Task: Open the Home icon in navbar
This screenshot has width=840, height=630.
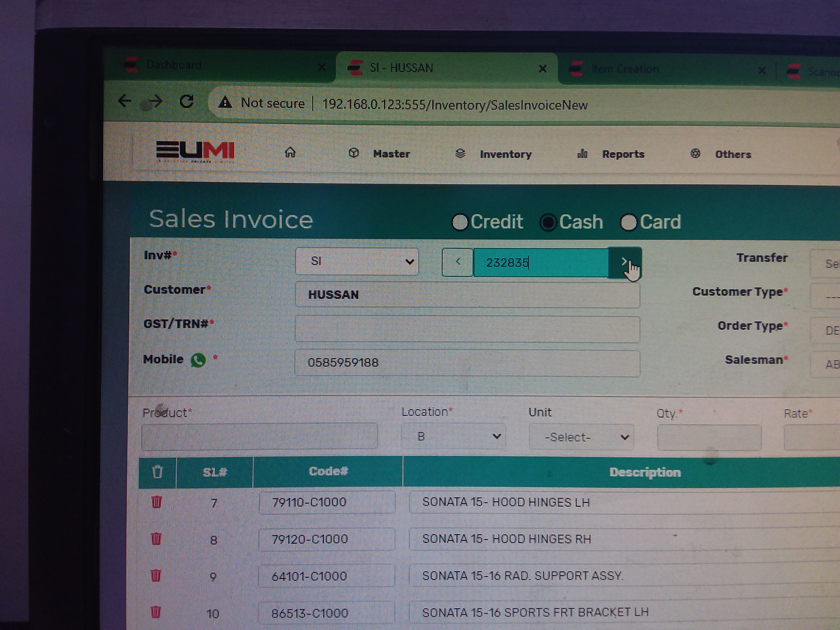Action: coord(290,152)
